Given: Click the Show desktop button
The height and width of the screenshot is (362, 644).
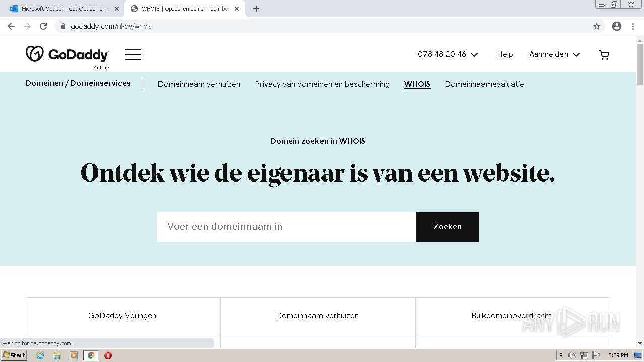Looking at the screenshot, I should tap(638, 355).
